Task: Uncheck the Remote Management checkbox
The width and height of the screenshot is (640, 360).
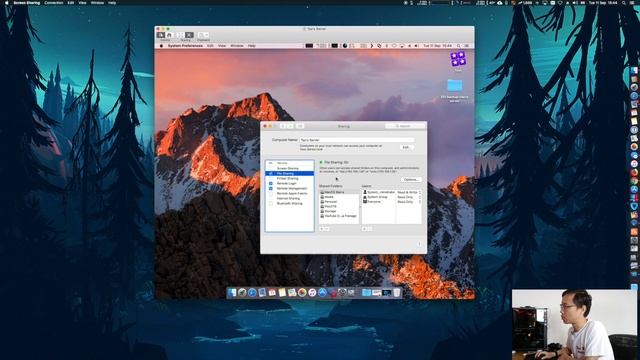Action: coord(271,188)
